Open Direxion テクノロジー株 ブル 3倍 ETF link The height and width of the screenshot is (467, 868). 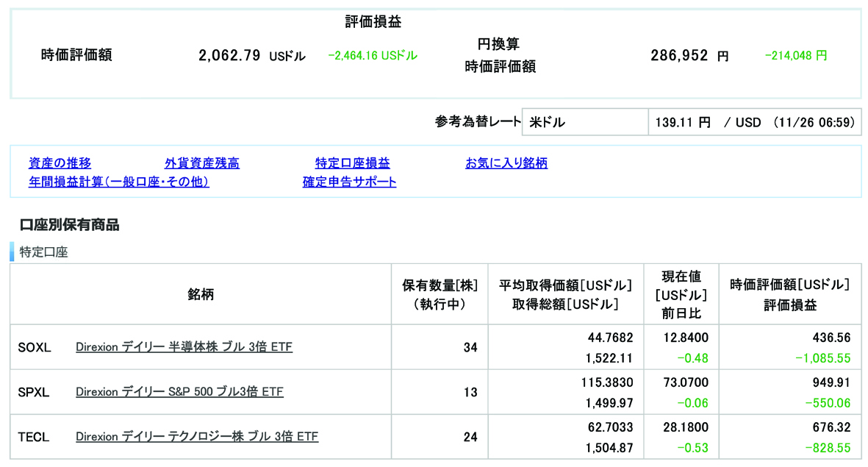(197, 437)
